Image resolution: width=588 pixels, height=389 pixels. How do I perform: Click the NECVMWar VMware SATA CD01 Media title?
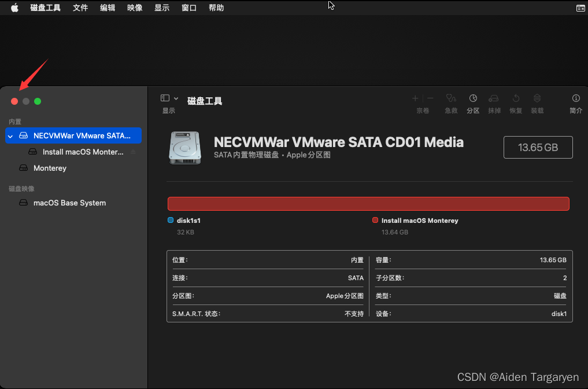click(x=339, y=142)
